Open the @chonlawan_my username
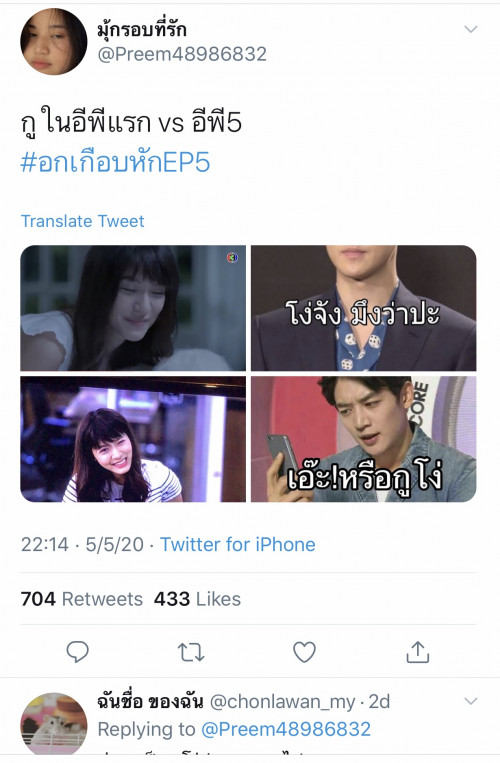 click(x=283, y=702)
